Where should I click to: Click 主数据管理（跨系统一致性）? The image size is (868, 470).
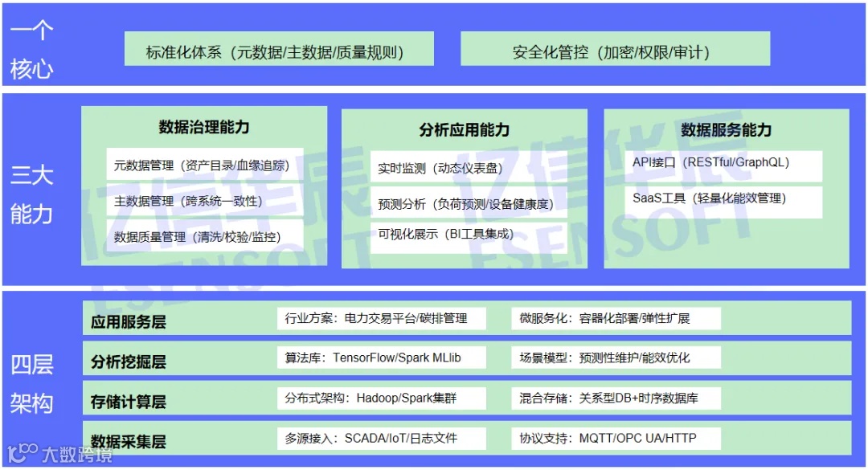(x=204, y=203)
